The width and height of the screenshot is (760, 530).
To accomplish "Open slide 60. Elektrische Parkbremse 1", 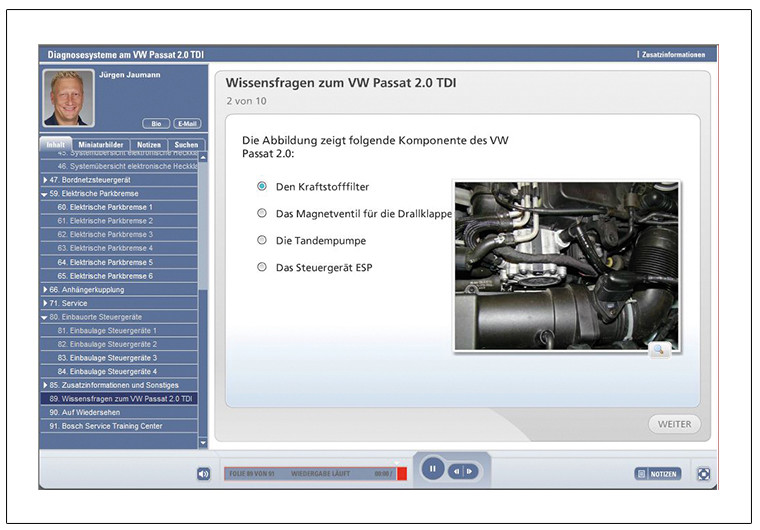I will tap(119, 207).
